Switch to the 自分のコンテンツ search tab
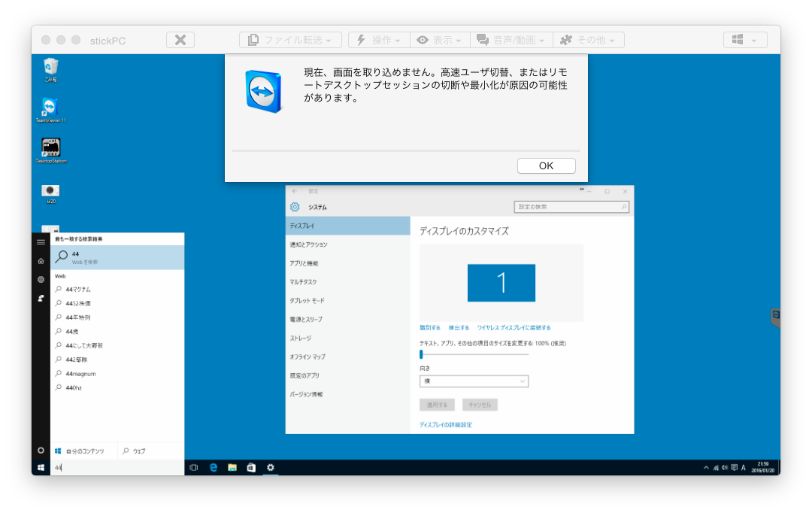The width and height of the screenshot is (812, 513). (x=84, y=451)
